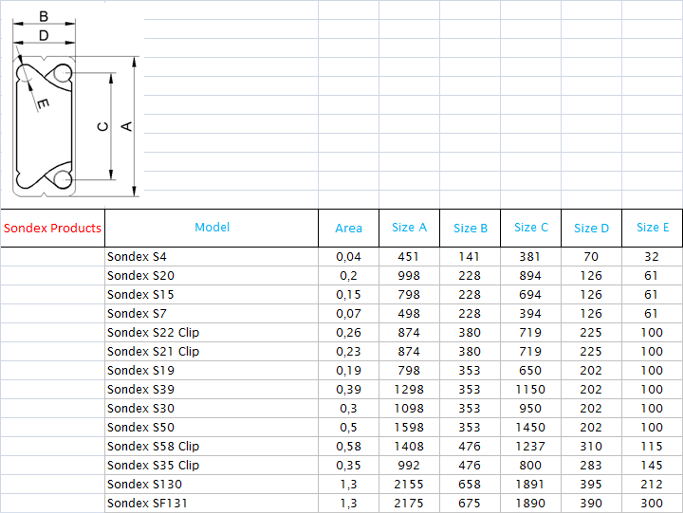Screen dimensions: 683x513
Task: Select Size A value 2175 for SF131
Action: (x=409, y=503)
